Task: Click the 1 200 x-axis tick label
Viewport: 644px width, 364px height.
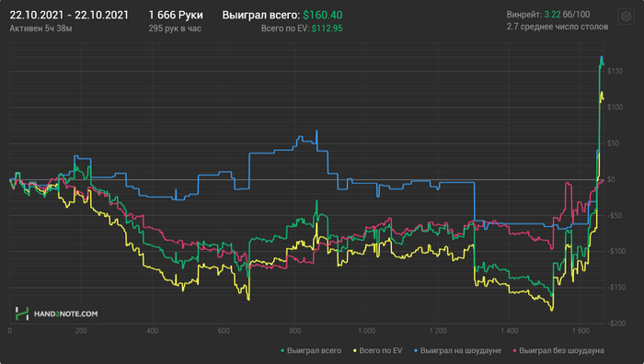Action: [x=438, y=331]
